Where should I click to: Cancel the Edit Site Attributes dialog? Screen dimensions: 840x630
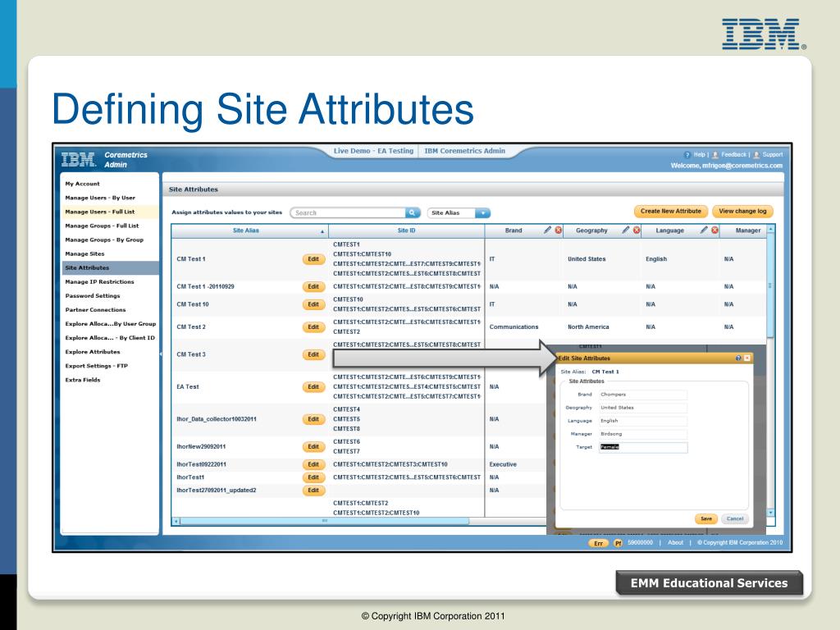point(734,518)
